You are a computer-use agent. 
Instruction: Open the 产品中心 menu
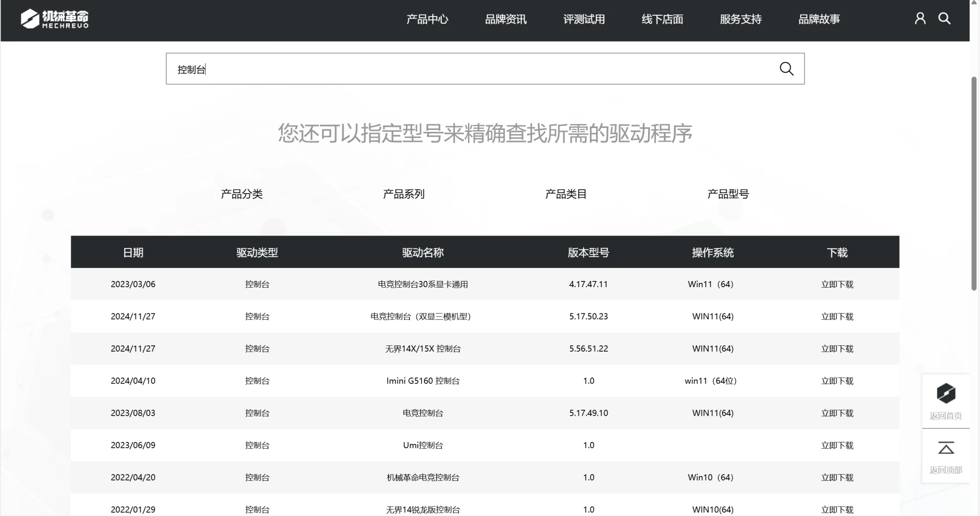click(x=427, y=19)
